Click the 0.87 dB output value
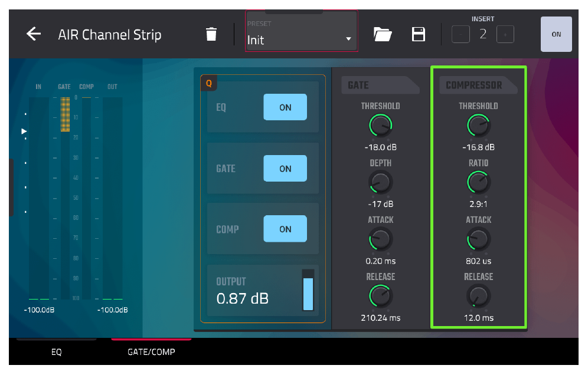The height and width of the screenshot is (375, 588). 242,298
